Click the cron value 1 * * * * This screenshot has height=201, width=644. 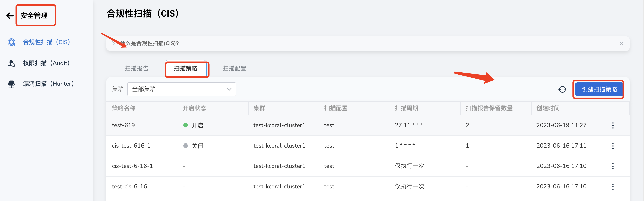point(405,146)
